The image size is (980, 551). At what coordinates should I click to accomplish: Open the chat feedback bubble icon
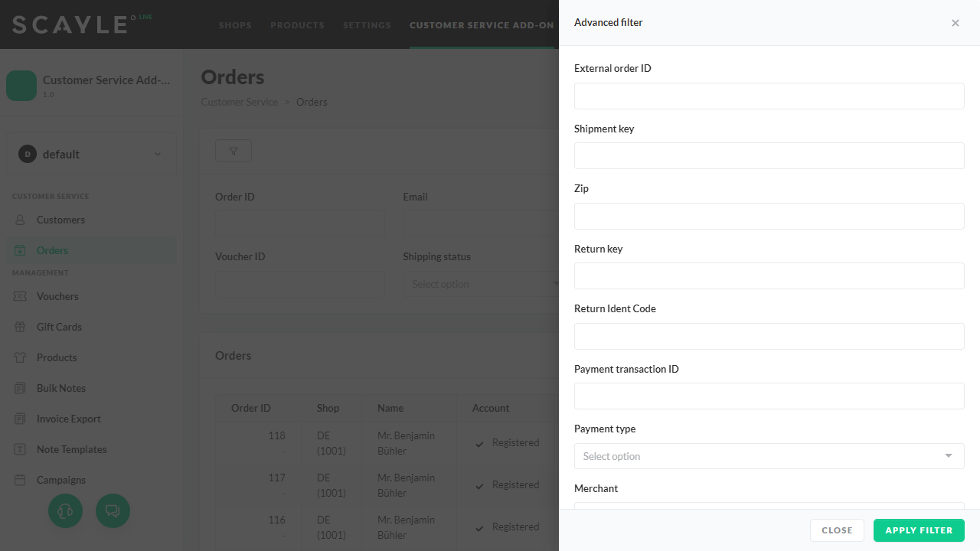[x=113, y=510]
